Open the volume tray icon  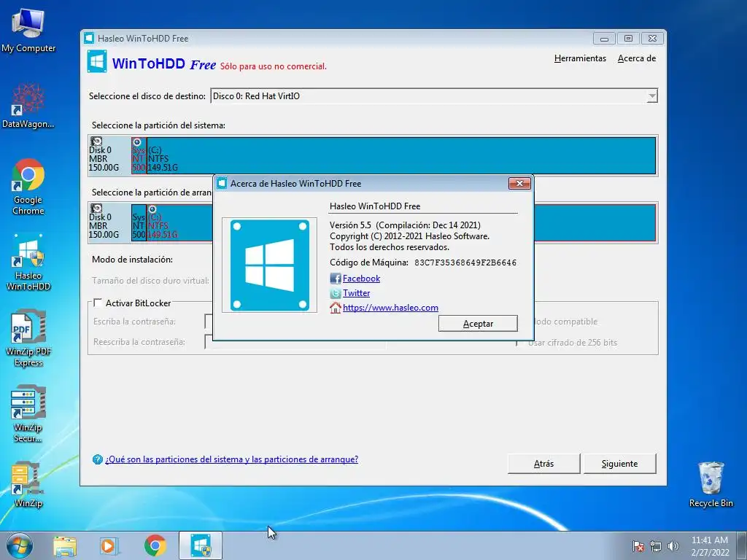pos(673,546)
